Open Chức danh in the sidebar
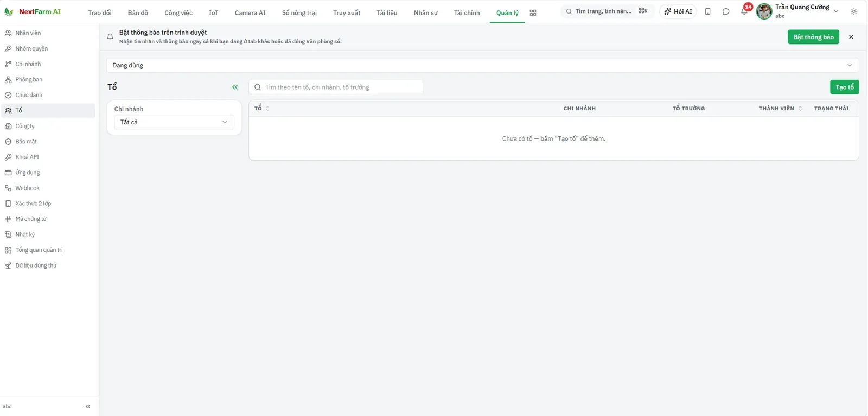The width and height of the screenshot is (868, 416). (48, 95)
